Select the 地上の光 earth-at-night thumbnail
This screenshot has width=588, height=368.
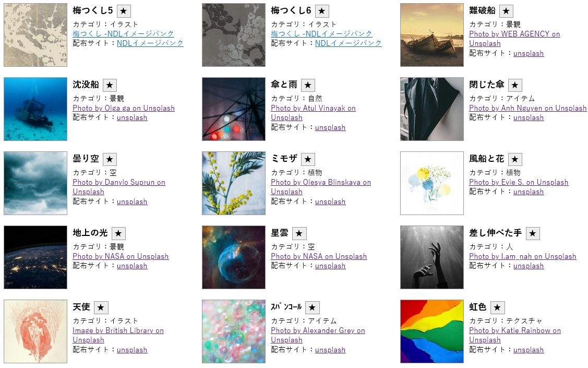[35, 257]
